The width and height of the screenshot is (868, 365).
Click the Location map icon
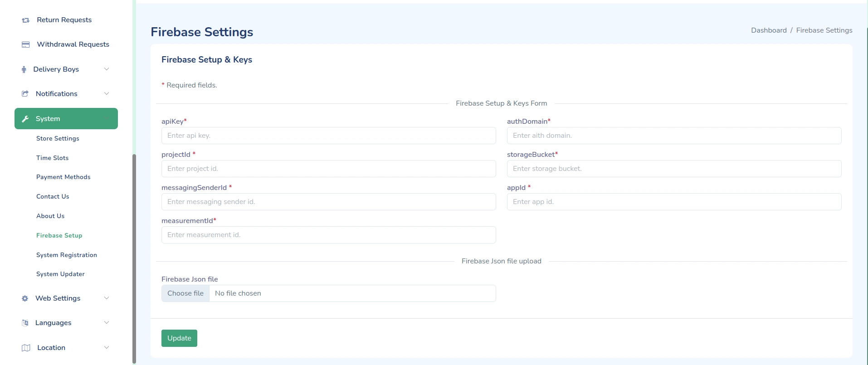[x=26, y=348]
